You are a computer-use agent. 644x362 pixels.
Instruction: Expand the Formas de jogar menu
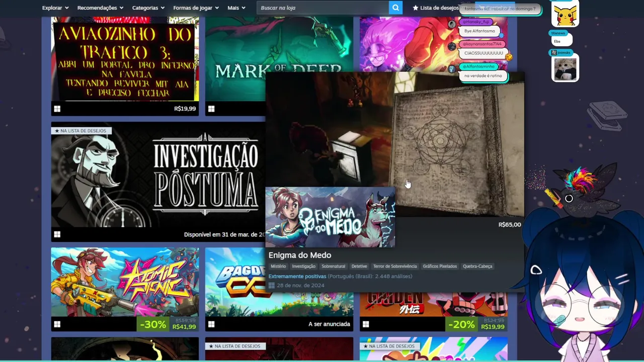coord(196,8)
